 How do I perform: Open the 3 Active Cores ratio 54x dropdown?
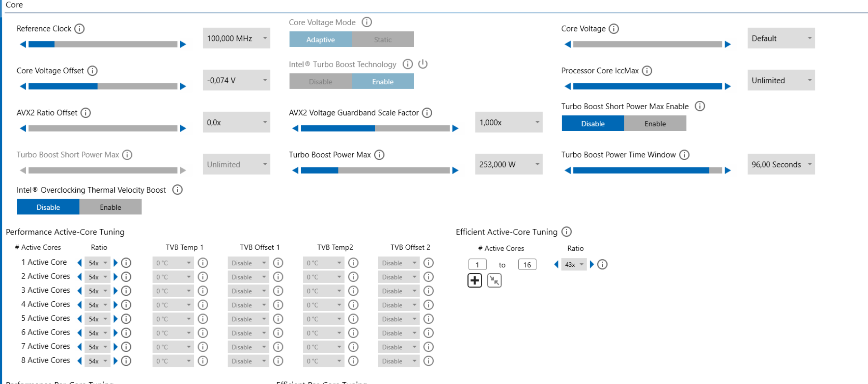(97, 291)
